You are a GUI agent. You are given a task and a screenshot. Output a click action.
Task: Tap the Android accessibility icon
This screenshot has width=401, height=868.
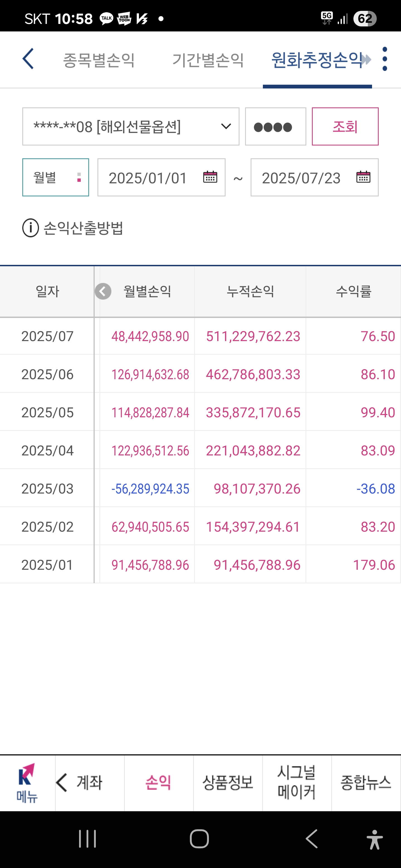[x=374, y=839]
